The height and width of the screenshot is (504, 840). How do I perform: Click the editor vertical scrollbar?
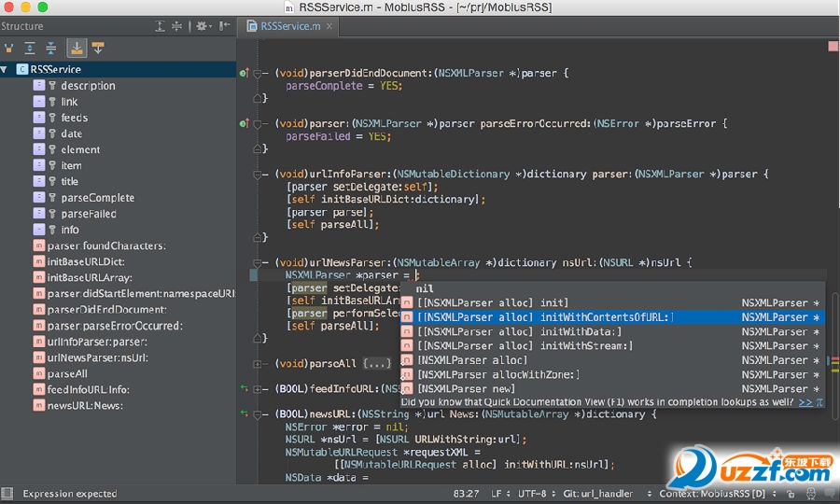coord(833,317)
